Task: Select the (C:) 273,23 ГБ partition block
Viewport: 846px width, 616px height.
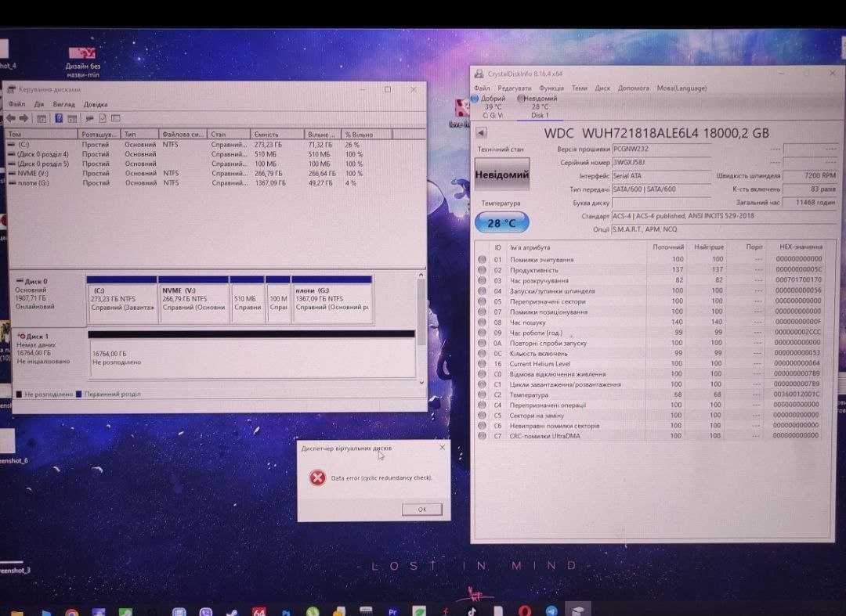Action: click(122, 301)
